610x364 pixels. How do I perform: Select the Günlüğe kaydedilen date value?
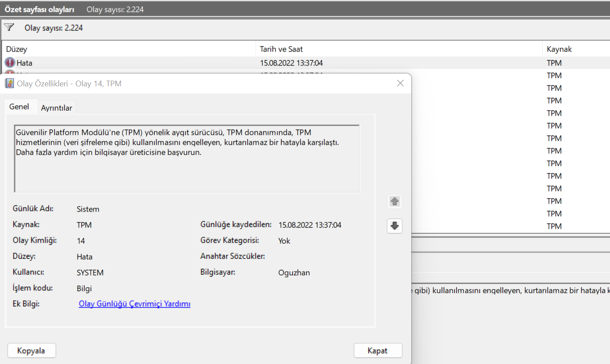coord(310,225)
